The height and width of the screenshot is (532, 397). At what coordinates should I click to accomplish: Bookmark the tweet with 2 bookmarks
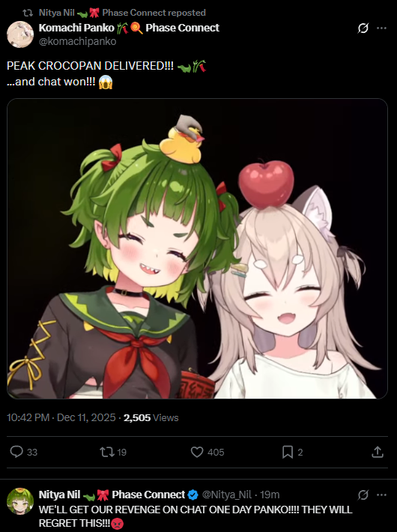pyautogui.click(x=288, y=452)
